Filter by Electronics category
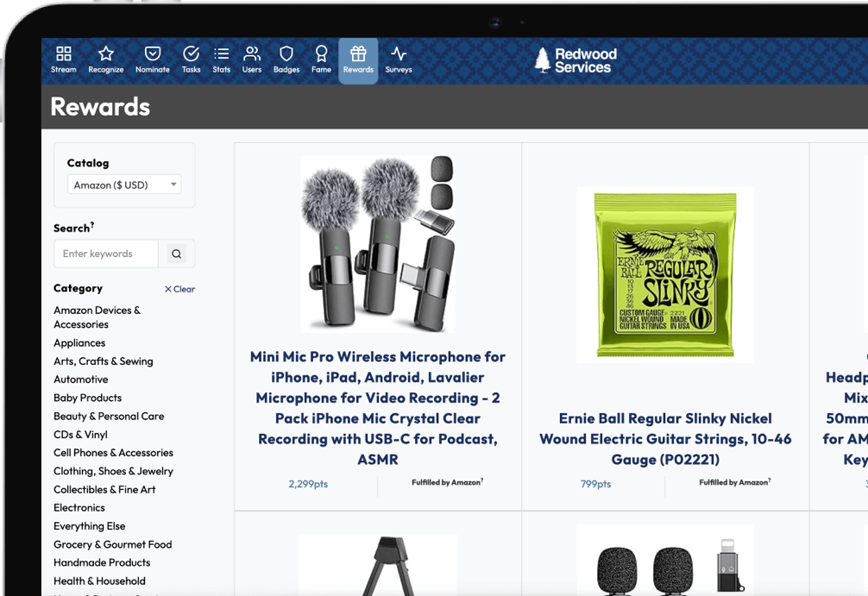 tap(79, 508)
